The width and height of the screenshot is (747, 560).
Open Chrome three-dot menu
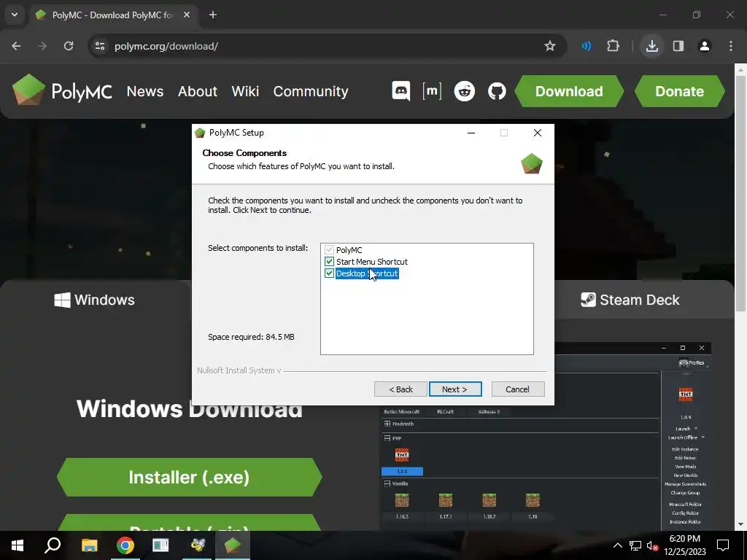coord(731,46)
